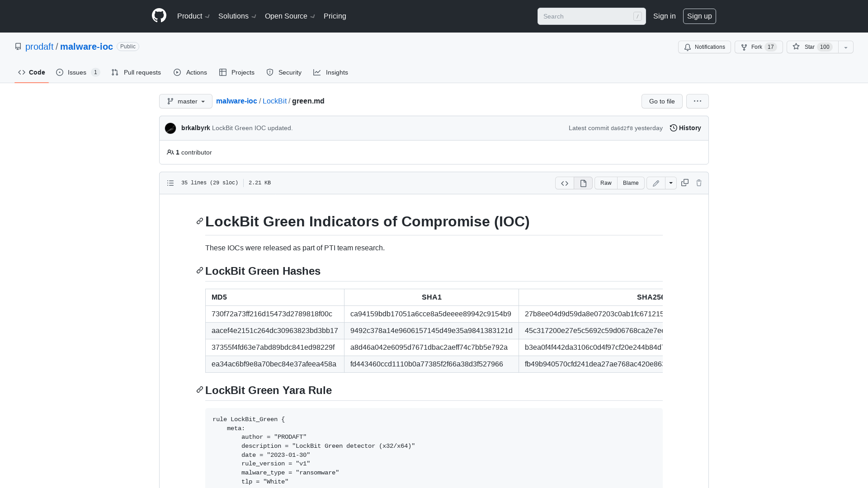868x488 pixels.
Task: Switch to the Code tab
Action: pos(32,72)
